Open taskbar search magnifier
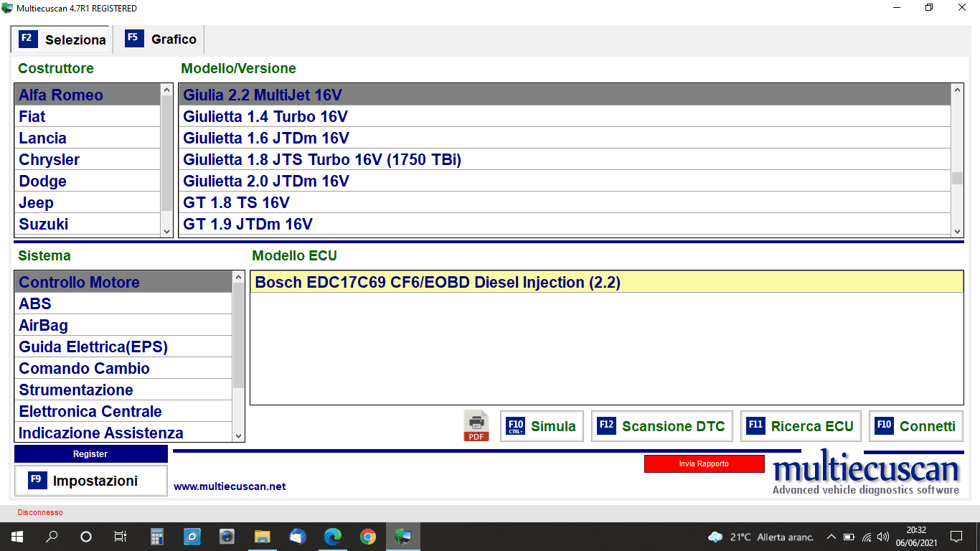The image size is (980, 551). [x=52, y=536]
